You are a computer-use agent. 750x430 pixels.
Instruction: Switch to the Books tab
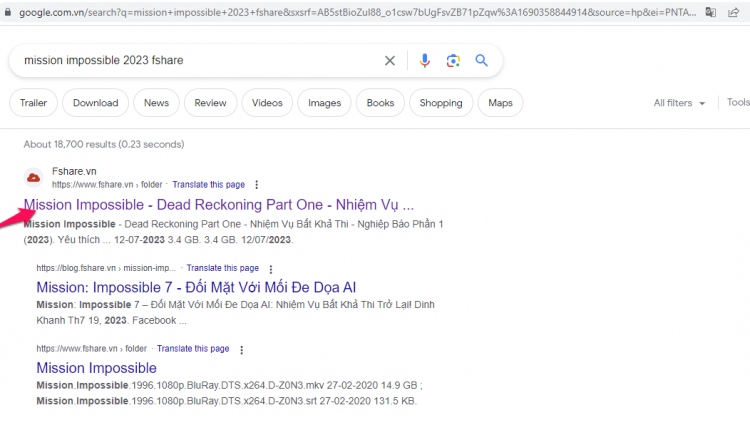(380, 103)
